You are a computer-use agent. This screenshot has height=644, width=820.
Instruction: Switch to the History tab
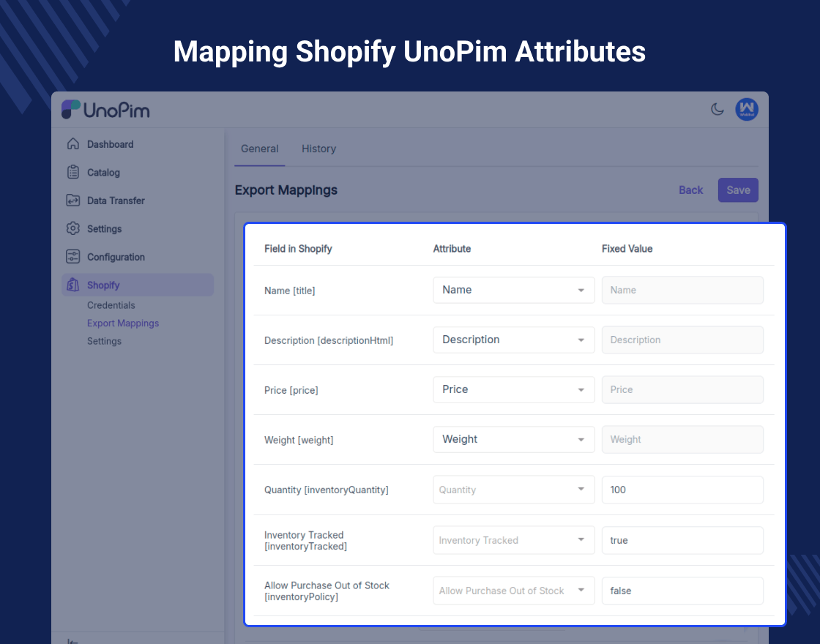click(x=318, y=149)
